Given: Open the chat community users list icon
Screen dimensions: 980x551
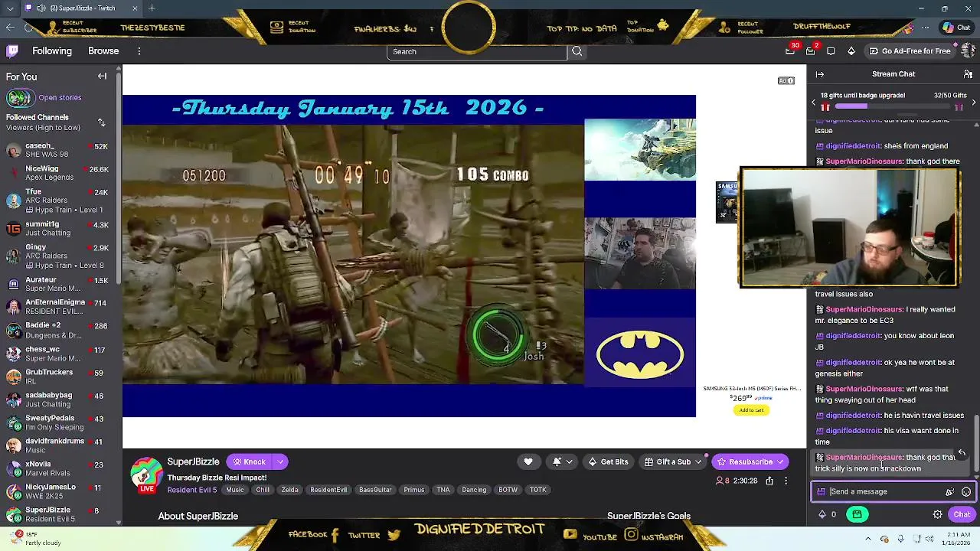Looking at the screenshot, I should [968, 74].
